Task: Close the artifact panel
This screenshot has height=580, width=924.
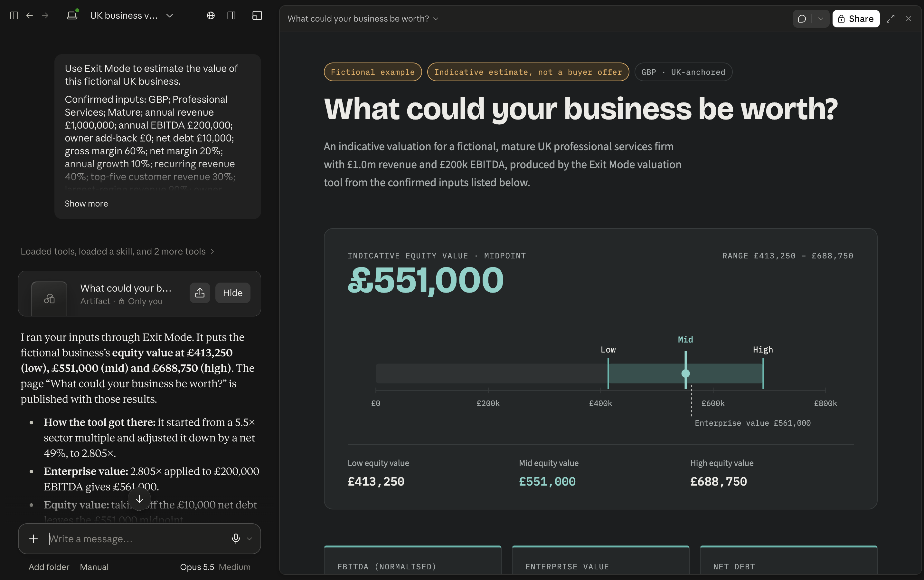Action: 909,19
